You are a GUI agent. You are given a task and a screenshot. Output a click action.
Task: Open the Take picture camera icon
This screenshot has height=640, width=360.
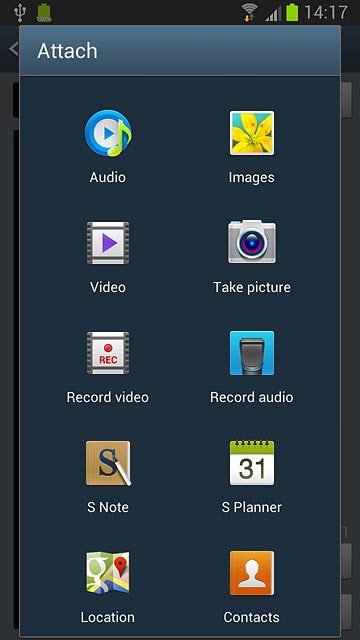(x=252, y=242)
